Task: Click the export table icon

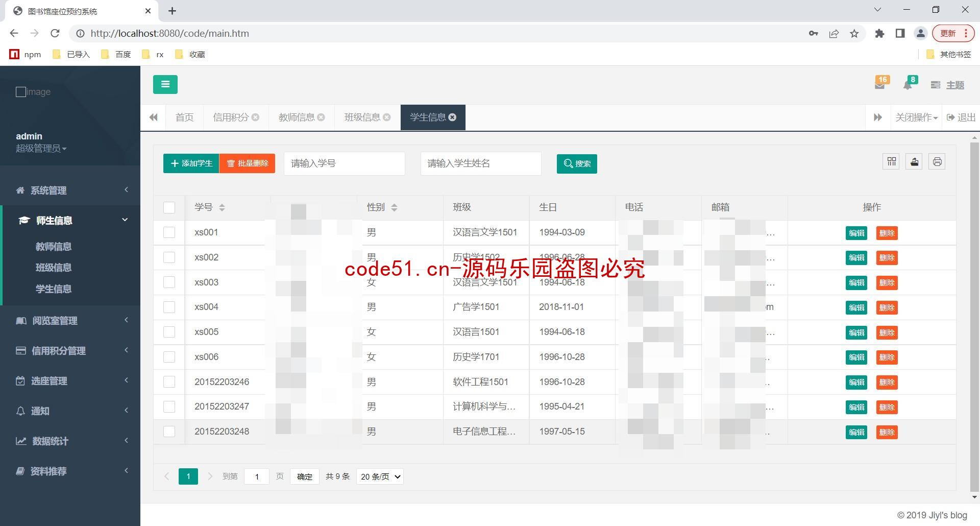Action: point(914,162)
